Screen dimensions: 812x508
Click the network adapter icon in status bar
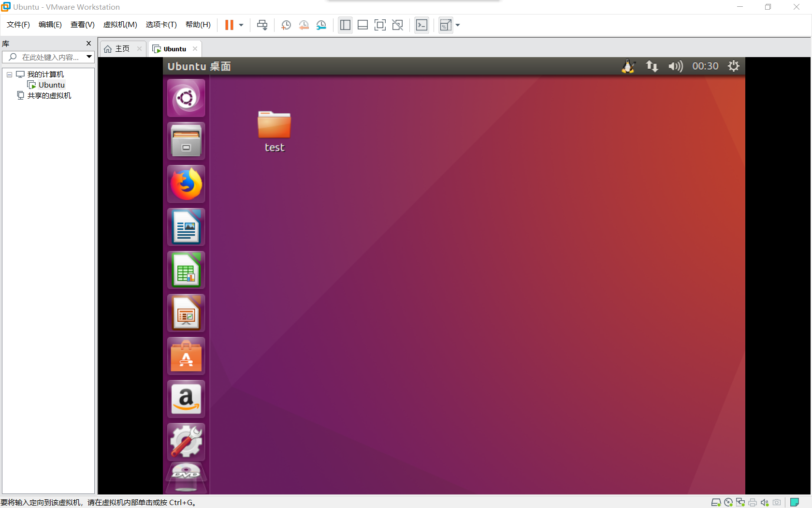pyautogui.click(x=740, y=502)
